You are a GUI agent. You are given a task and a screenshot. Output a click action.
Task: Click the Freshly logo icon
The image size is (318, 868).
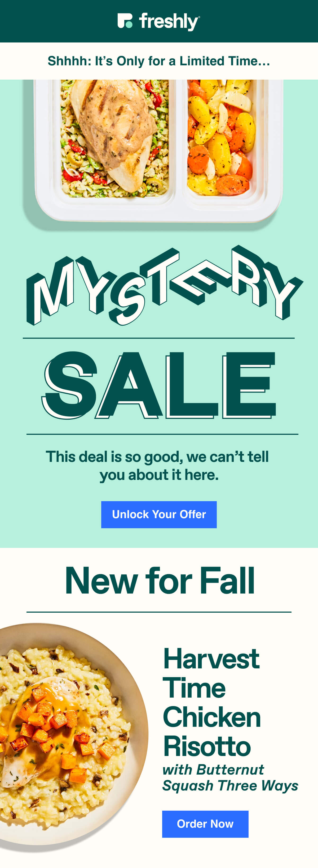(x=125, y=21)
